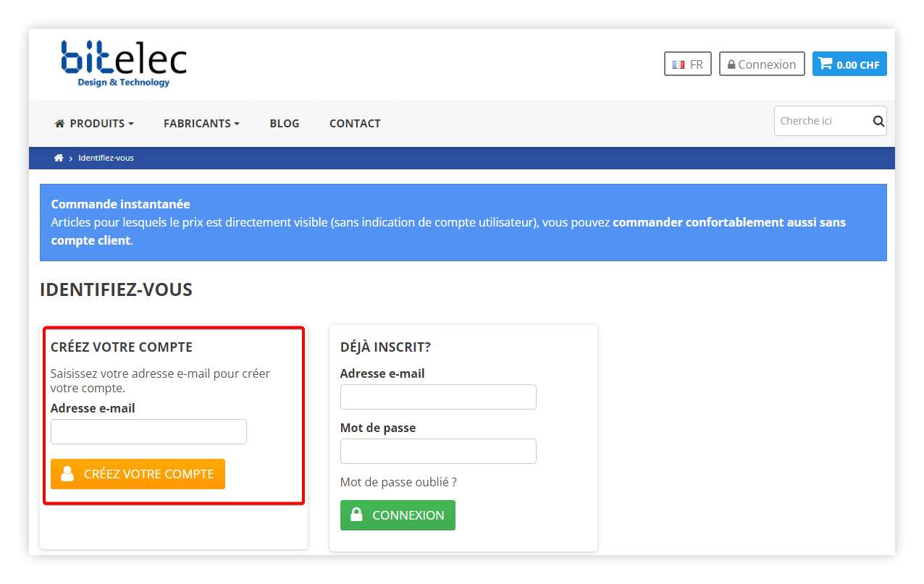
Task: Open the CONTACT page
Action: (x=355, y=123)
